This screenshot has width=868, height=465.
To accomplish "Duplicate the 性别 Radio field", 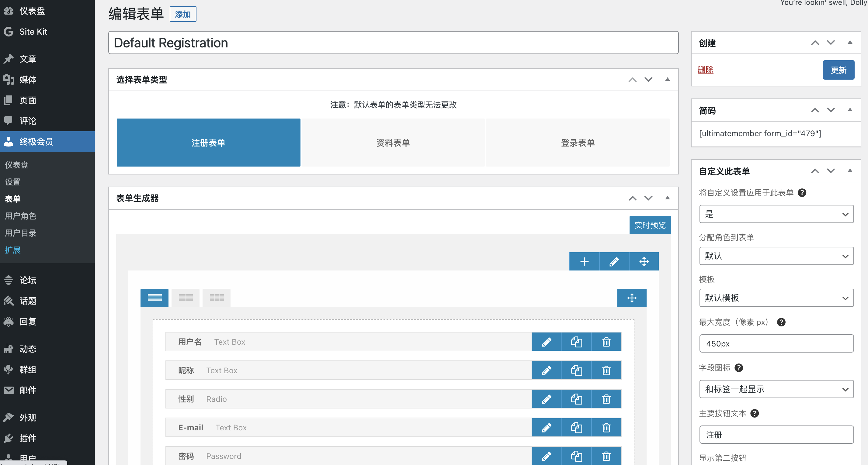I will (x=576, y=399).
